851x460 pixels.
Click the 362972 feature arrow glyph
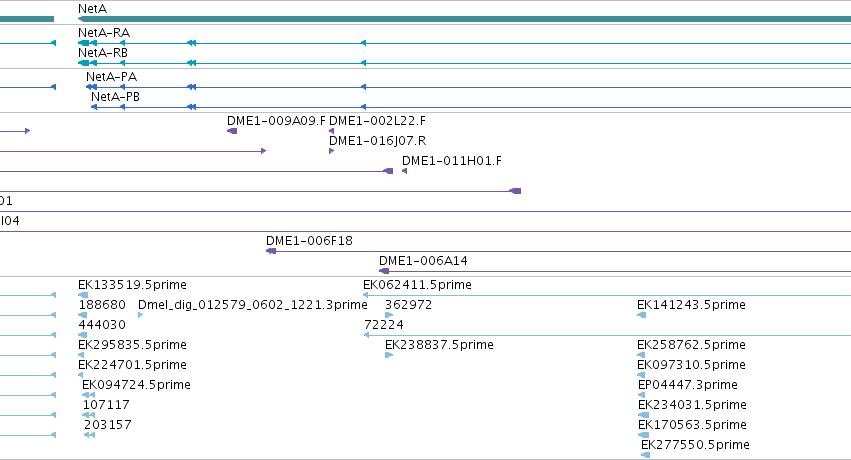(x=389, y=315)
